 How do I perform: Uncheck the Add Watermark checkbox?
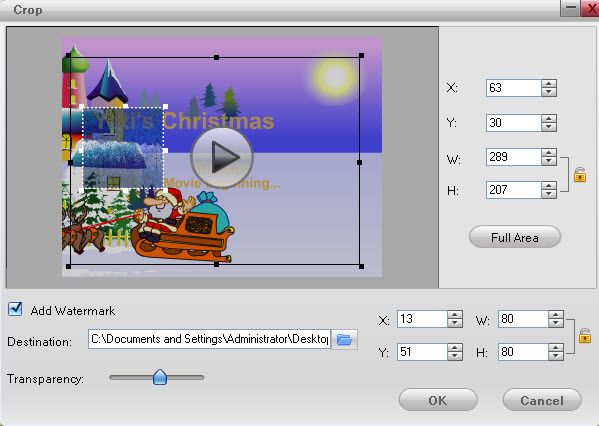[15, 309]
